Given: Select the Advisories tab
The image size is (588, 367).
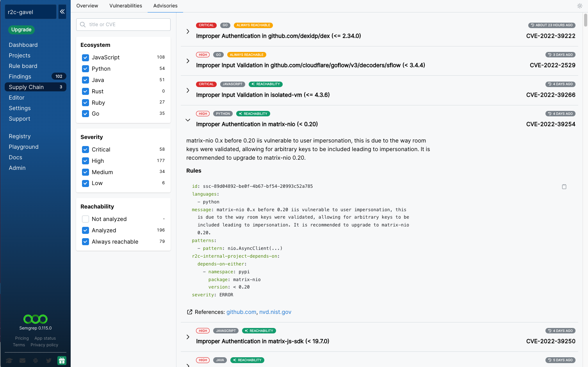Looking at the screenshot, I should point(165,6).
